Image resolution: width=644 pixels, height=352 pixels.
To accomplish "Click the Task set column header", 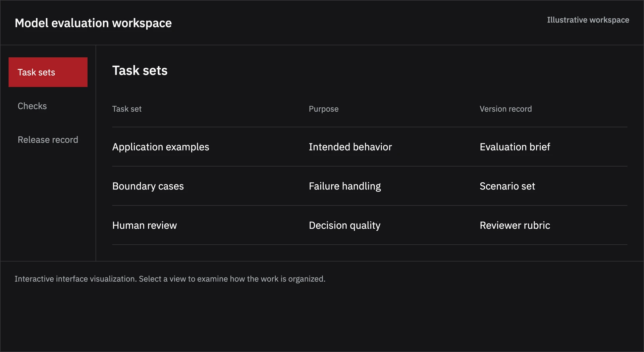I will coord(127,109).
